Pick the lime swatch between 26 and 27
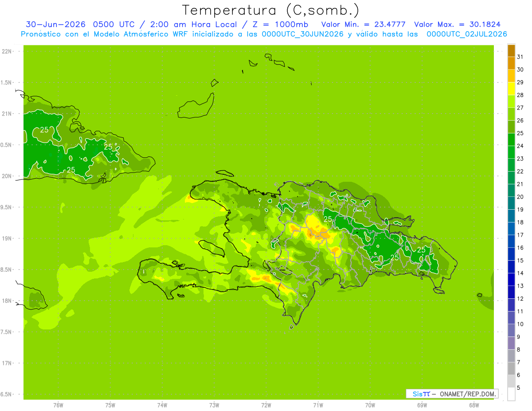532x411 pixels. 511,114
